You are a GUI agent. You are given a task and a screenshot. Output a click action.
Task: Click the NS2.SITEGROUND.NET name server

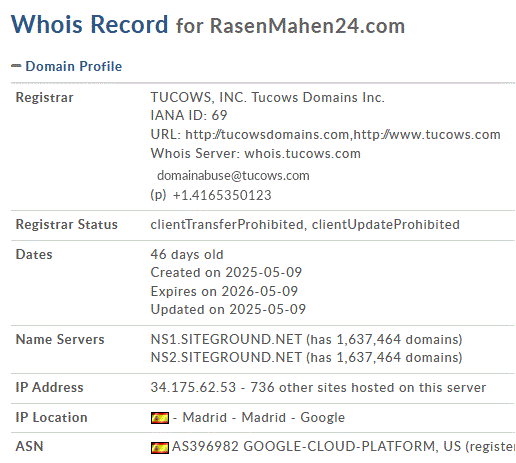(226, 357)
